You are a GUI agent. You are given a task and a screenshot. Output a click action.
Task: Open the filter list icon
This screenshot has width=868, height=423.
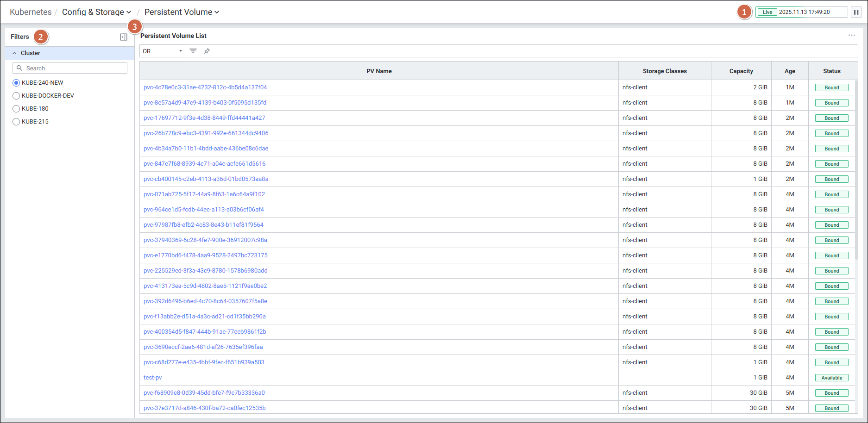(x=193, y=51)
